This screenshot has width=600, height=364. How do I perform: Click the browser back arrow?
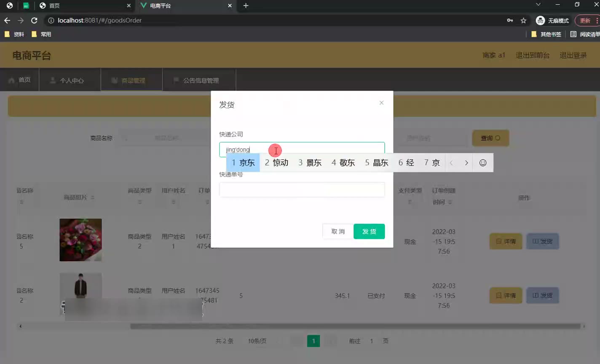[x=7, y=20]
